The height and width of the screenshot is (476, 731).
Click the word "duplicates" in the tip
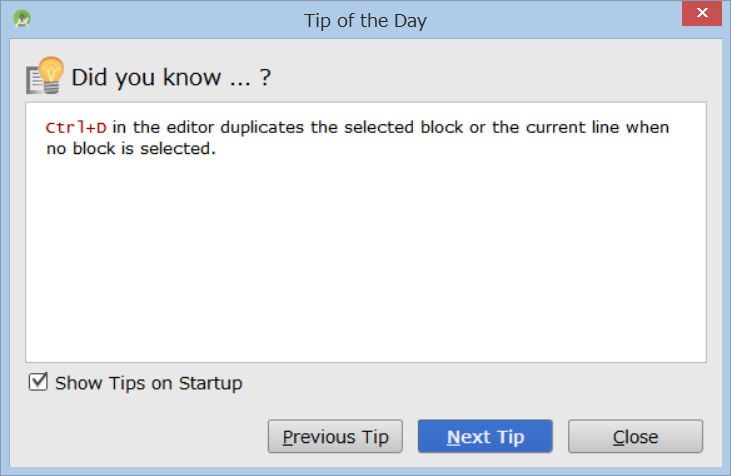click(260, 128)
